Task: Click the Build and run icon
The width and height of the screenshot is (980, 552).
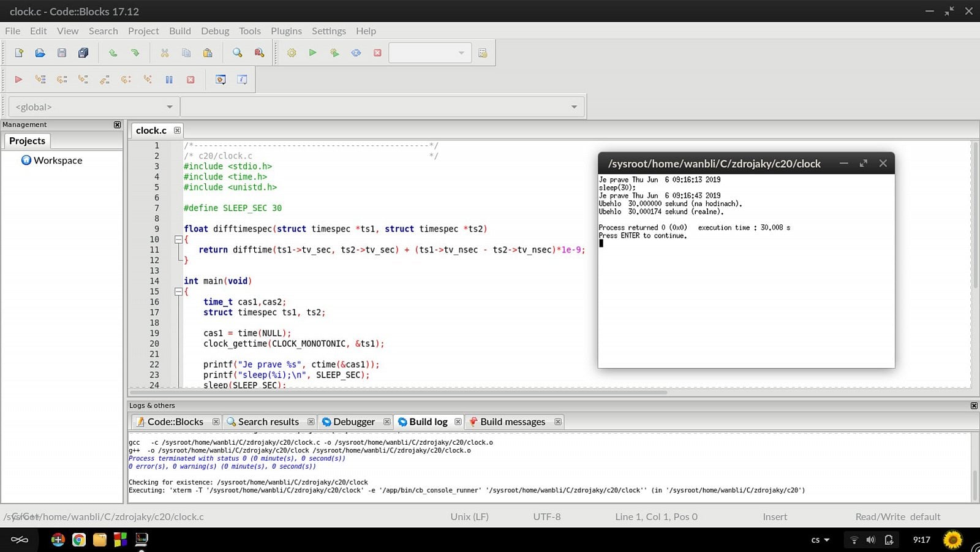Action: 334,53
